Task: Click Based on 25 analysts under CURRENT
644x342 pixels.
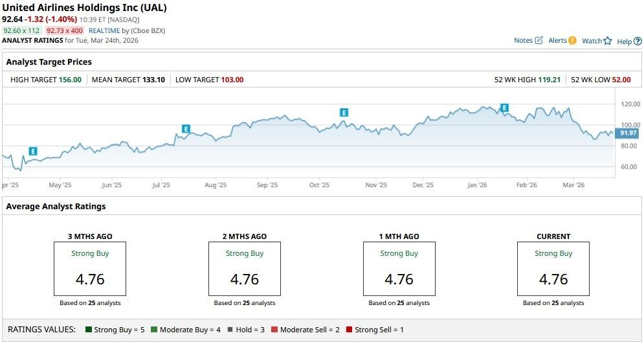Action: point(553,303)
